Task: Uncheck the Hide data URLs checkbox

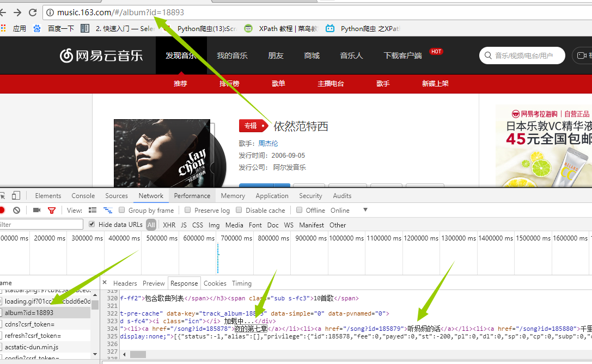Action: pyautogui.click(x=92, y=224)
